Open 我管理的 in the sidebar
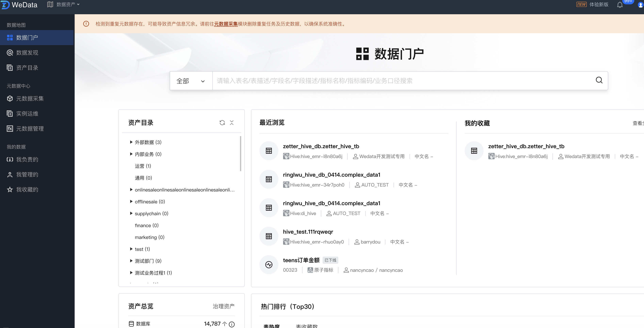Viewport: 644px width, 328px height. pyautogui.click(x=37, y=174)
